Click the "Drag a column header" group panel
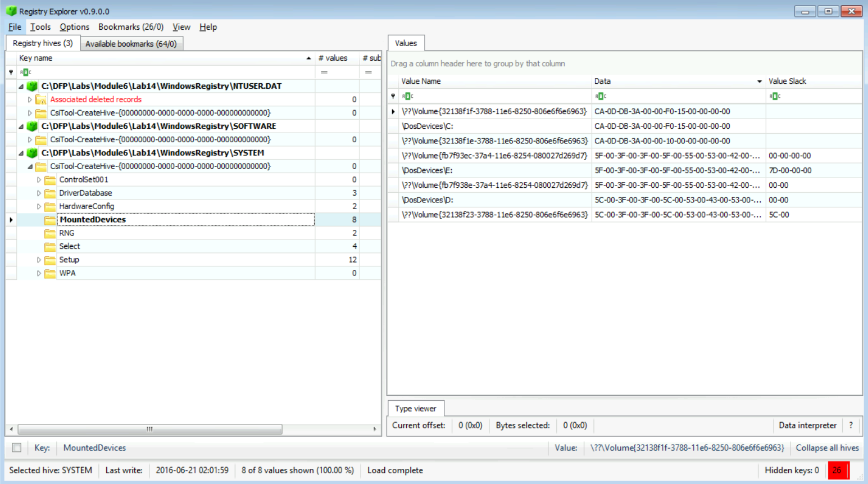868x484 pixels. tap(625, 64)
